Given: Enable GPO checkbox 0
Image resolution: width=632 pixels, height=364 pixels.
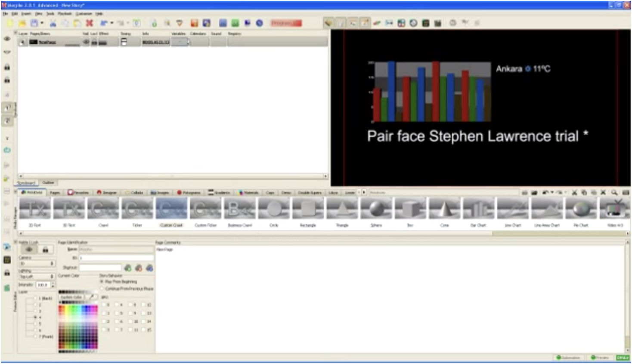Looking at the screenshot, I should [x=103, y=305].
